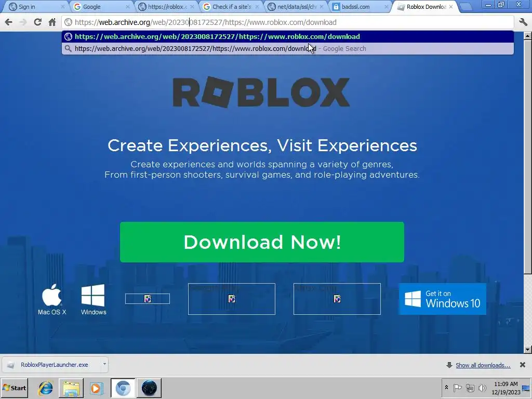Choose the first web.archive.org URL suggestion

(x=288, y=37)
